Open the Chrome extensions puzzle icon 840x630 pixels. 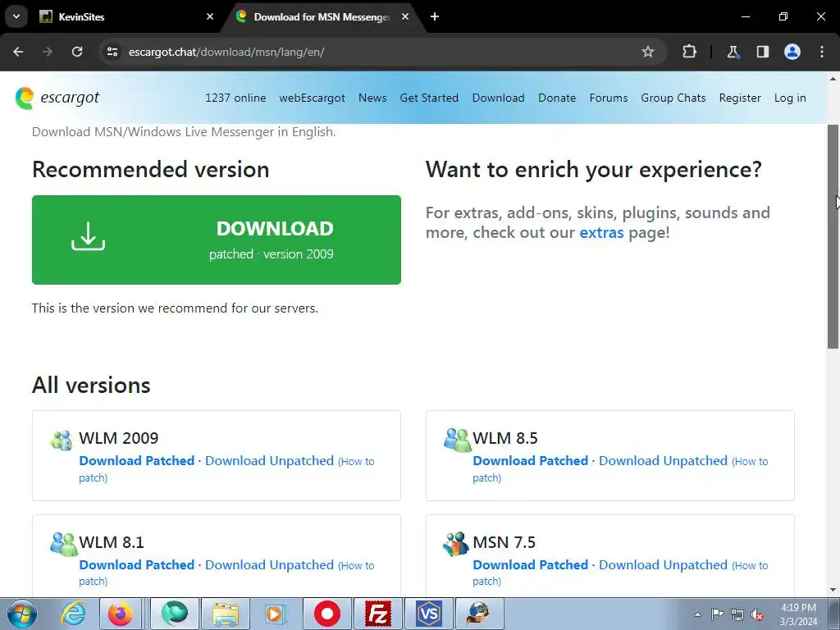pyautogui.click(x=689, y=52)
